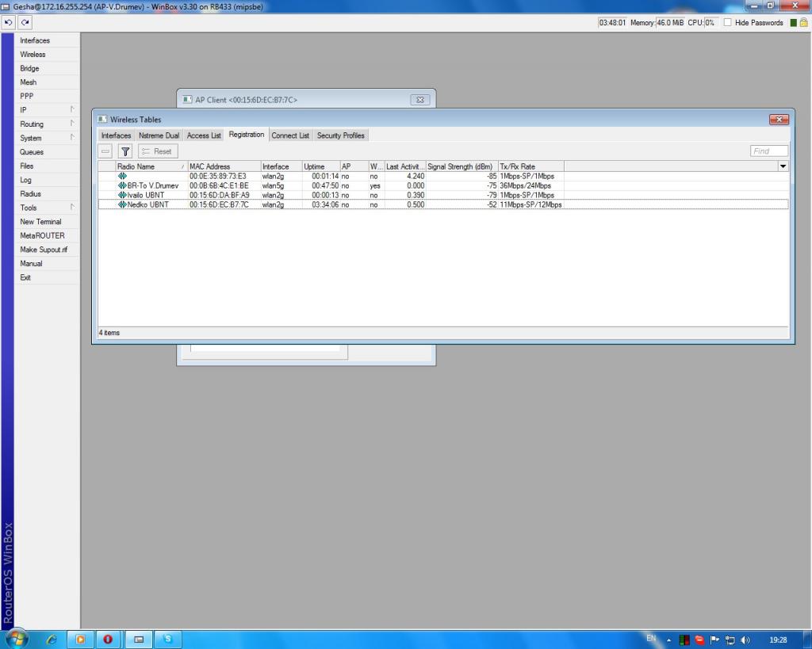Open New Terminal from the sidebar

click(40, 222)
